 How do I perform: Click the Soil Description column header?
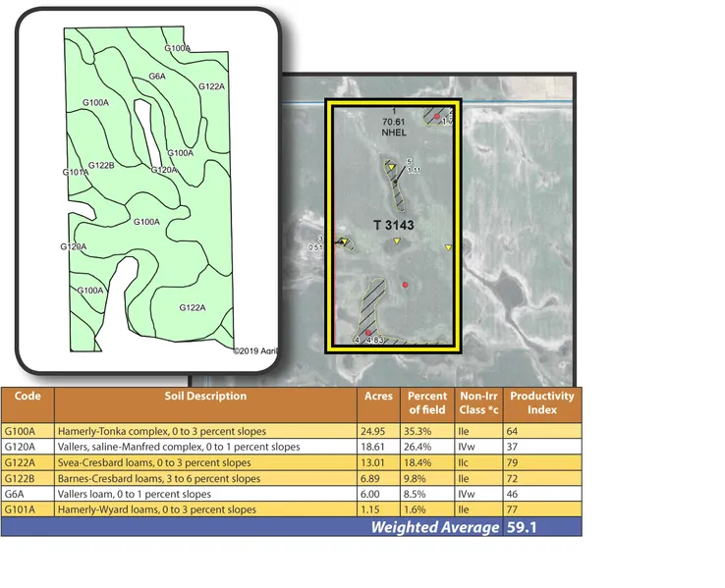pyautogui.click(x=205, y=398)
